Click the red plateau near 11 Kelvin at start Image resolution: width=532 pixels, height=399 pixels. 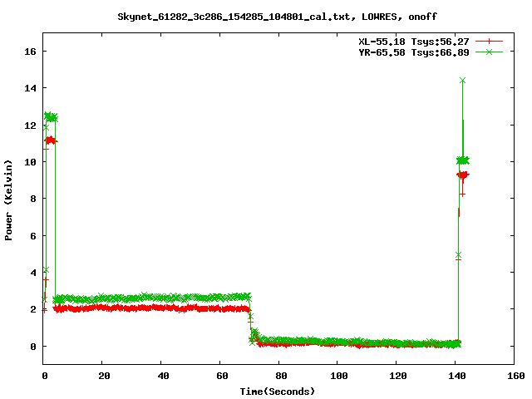[51, 140]
